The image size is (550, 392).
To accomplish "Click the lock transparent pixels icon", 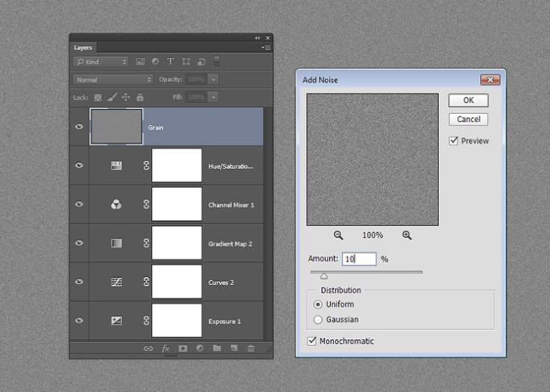I will [98, 97].
